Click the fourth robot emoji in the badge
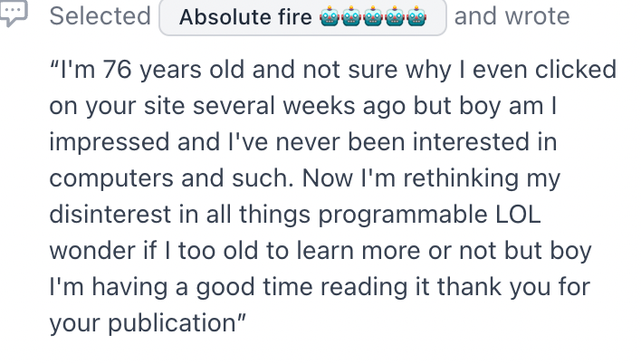641x364 pixels. coord(395,17)
